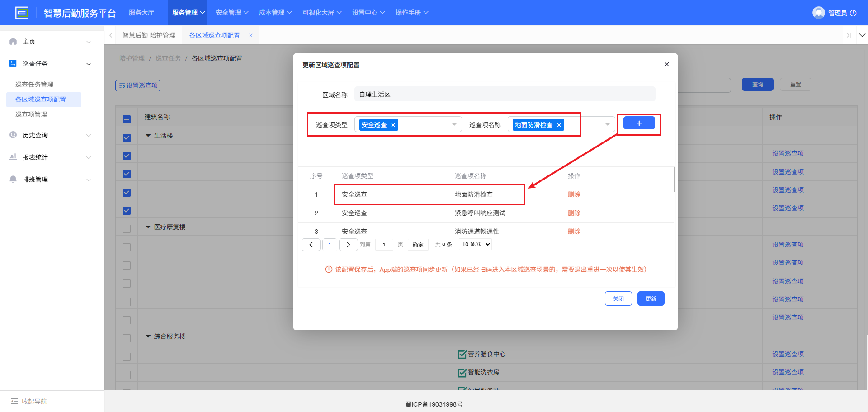Click the 巡查任务 sidebar icon
868x412 pixels.
coord(13,63)
